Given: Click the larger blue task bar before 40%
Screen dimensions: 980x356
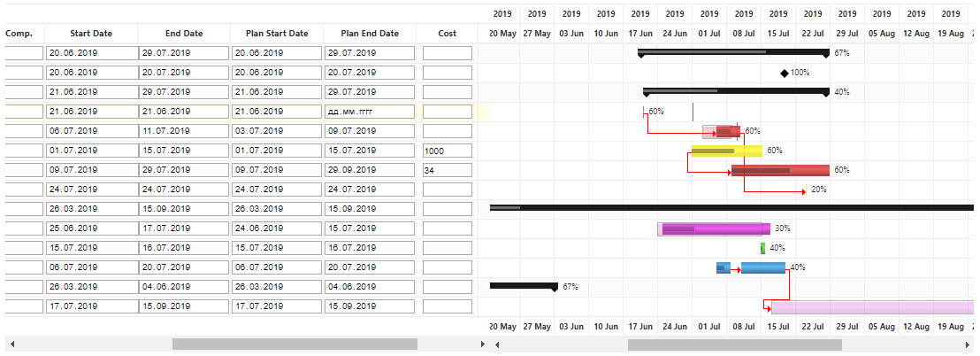Looking at the screenshot, I should coord(763,267).
